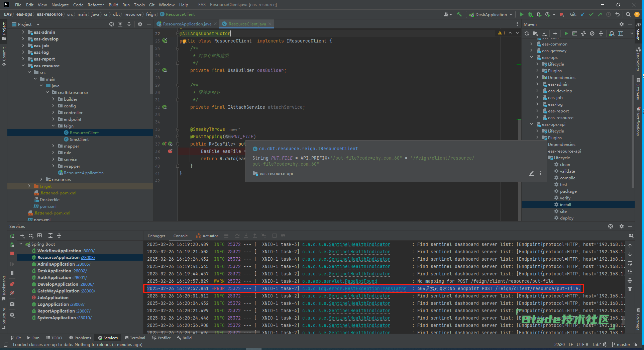Rerun the service in Services sidebar
The width and height of the screenshot is (644, 350).
(12, 236)
